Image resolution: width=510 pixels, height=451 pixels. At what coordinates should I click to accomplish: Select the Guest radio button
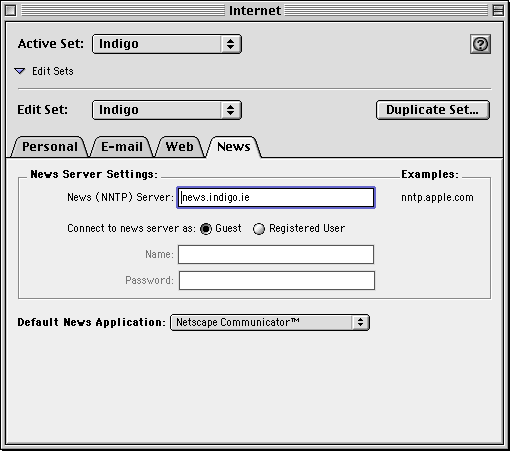[x=206, y=229]
